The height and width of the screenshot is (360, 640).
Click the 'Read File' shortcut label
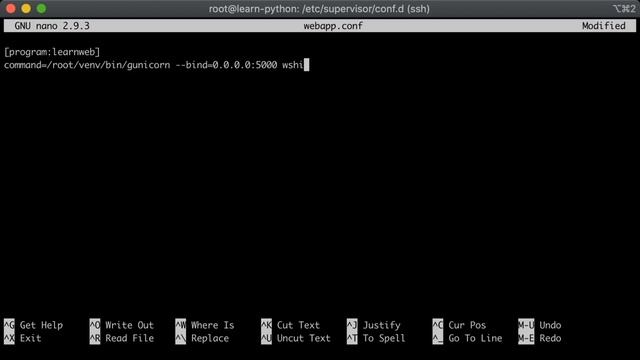pos(129,338)
